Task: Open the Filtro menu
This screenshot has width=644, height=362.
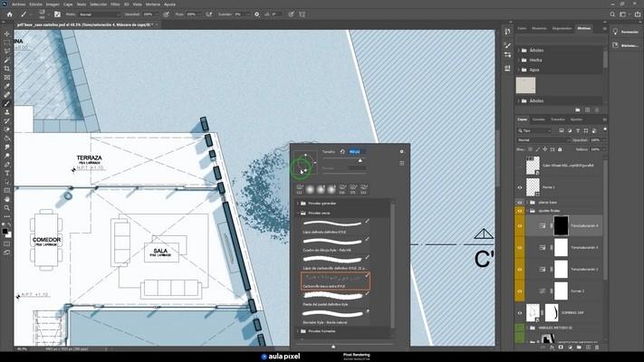Action: (115, 5)
